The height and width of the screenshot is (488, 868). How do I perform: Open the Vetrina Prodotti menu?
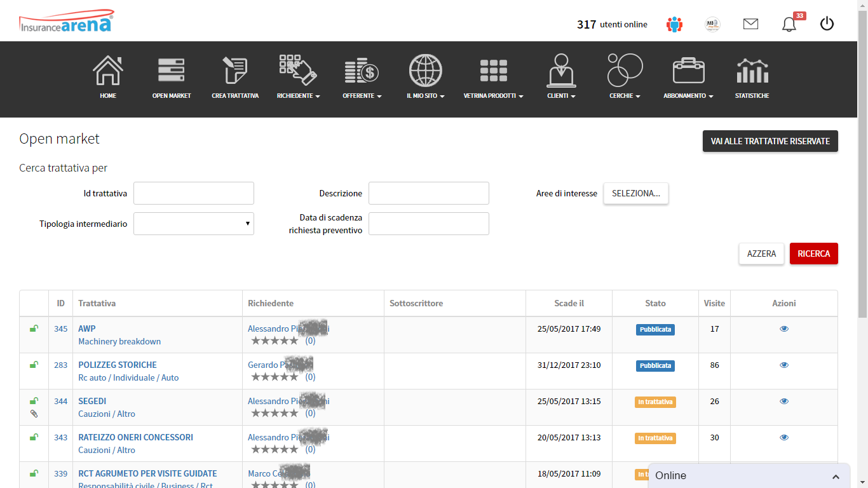(x=493, y=95)
